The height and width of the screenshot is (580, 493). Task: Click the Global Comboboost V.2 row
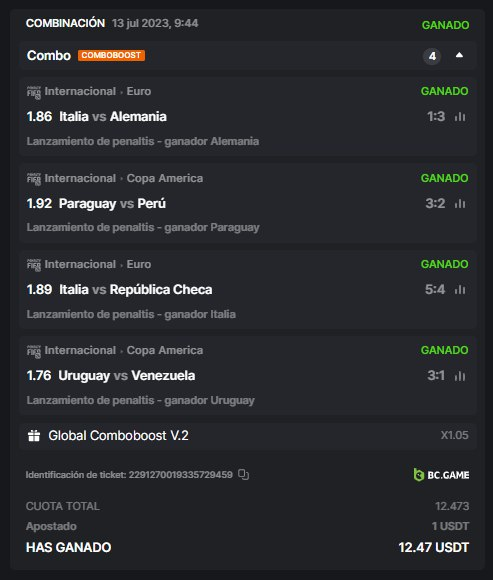(x=247, y=436)
